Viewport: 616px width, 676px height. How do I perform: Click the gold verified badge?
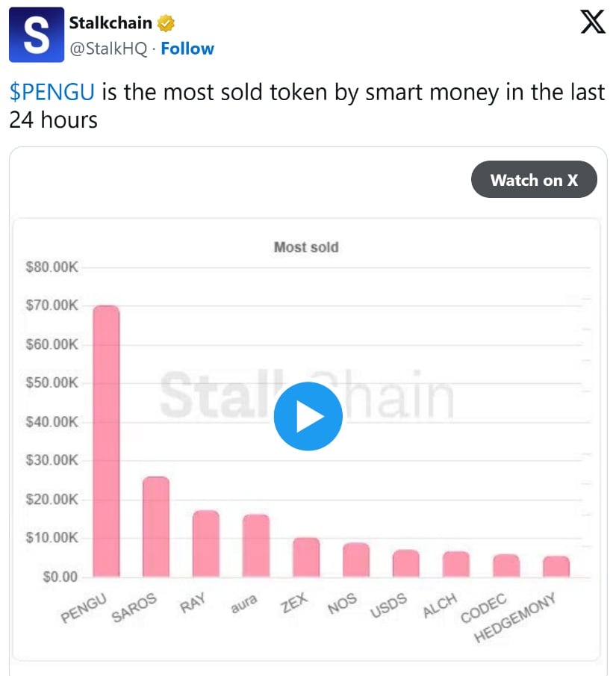tap(166, 23)
